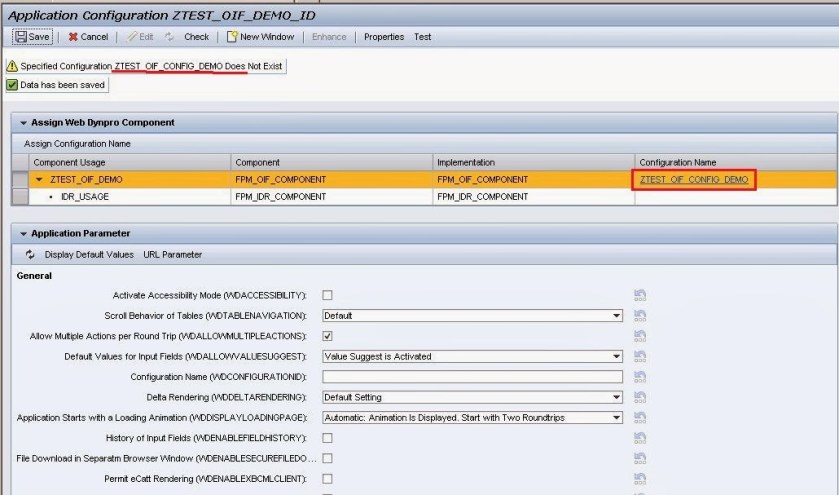Screen dimensions: 839x495
Task: Click the Test menu item
Action: 423,37
